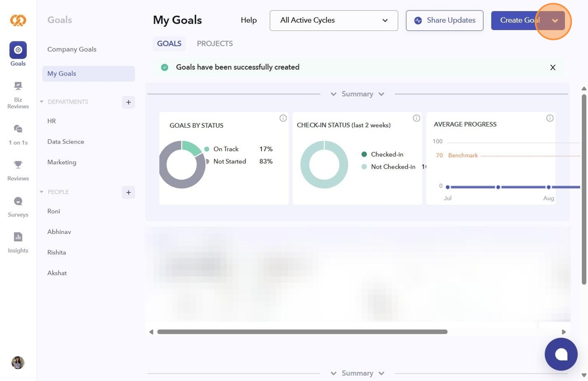Open the Goals module icon
Screen dimensions: 588x381
18,50
